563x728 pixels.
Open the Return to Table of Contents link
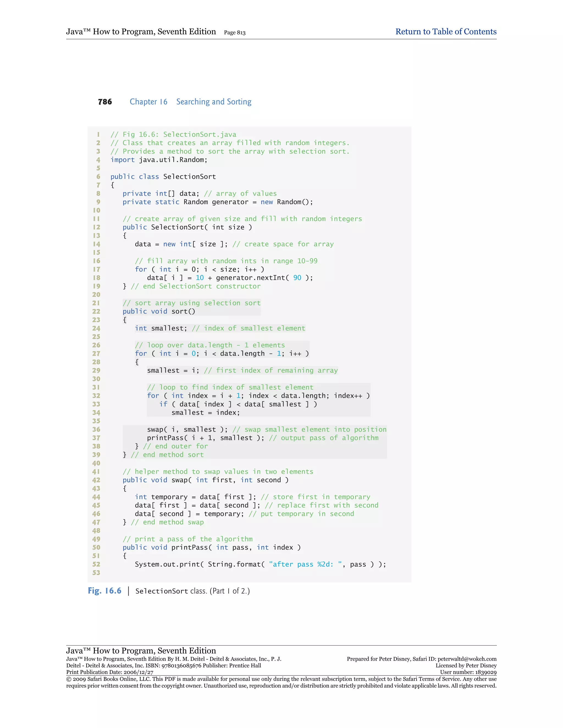(446, 32)
